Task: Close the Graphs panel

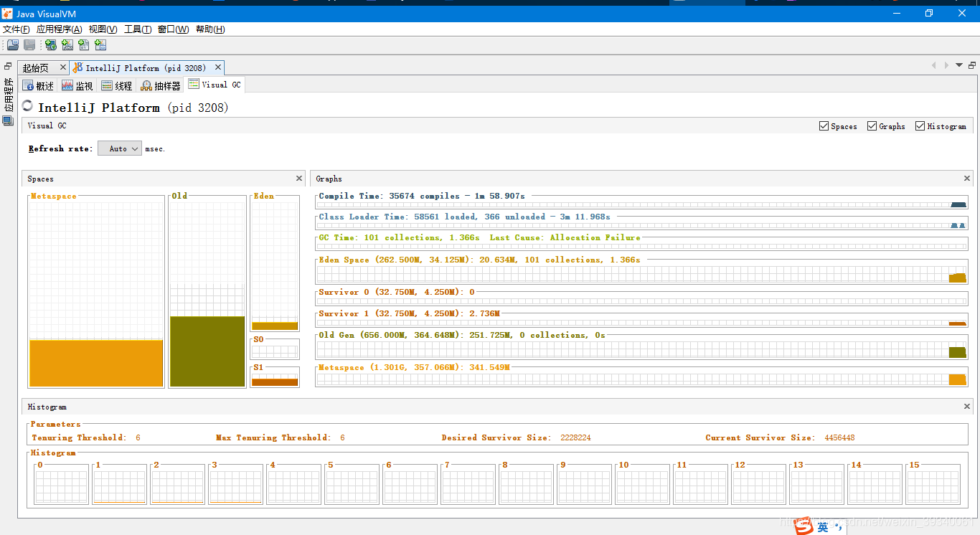Action: 967,179
